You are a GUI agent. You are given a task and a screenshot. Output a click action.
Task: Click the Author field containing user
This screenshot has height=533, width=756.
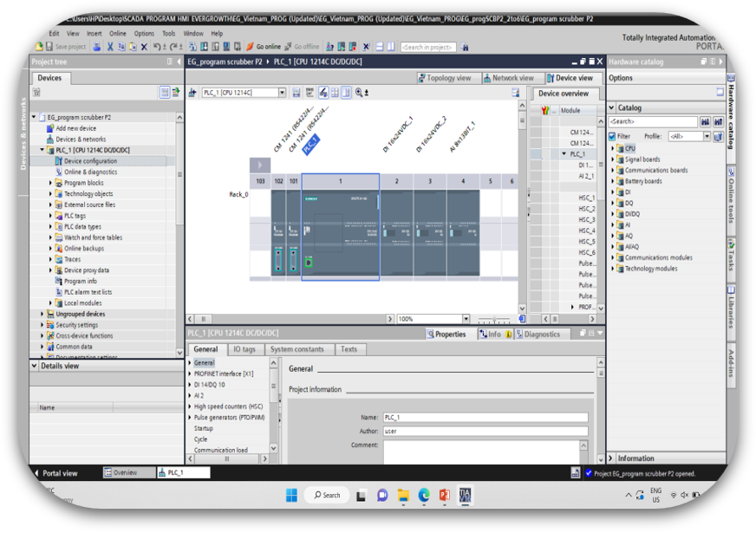tap(486, 432)
